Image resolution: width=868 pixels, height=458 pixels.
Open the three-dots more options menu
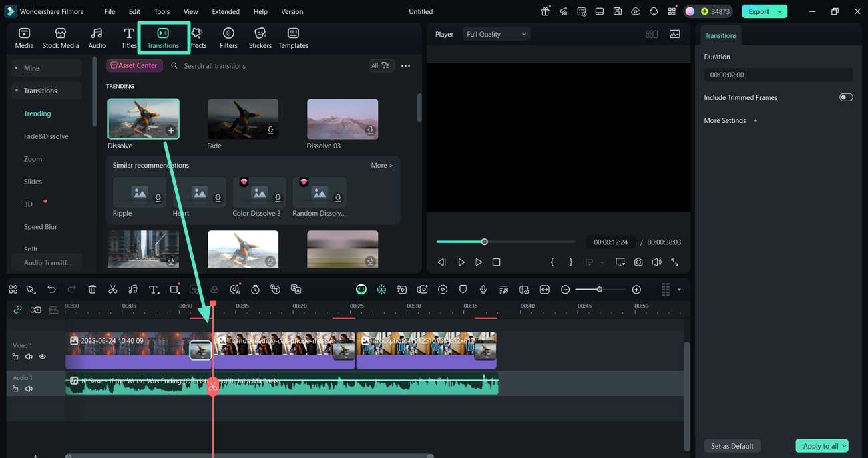(405, 66)
